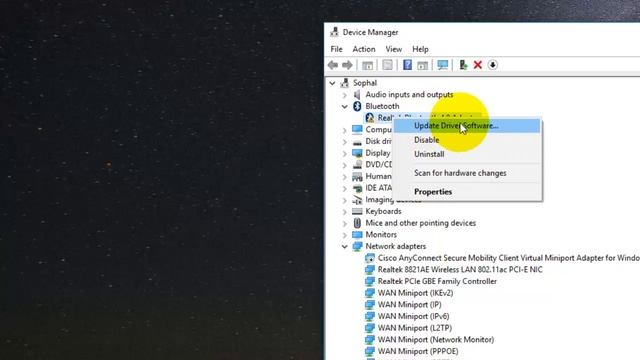The width and height of the screenshot is (640, 360).
Task: Select WAN Miniport (IP) row
Action: (409, 305)
